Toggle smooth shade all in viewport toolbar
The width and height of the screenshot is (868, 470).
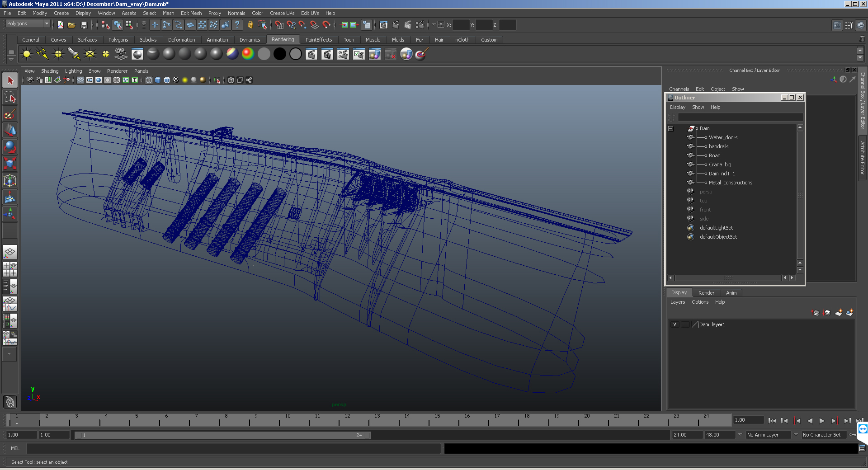coord(158,80)
